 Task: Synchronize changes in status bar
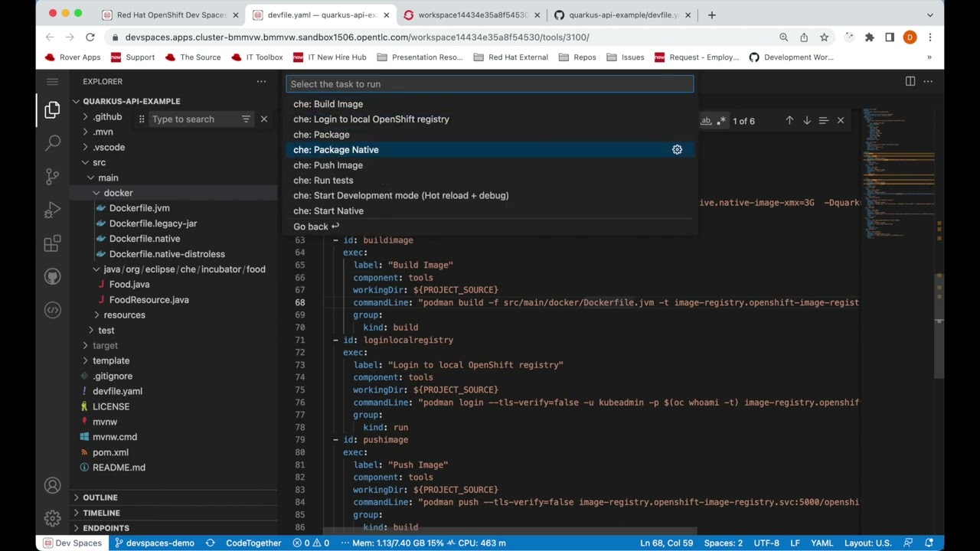click(210, 543)
